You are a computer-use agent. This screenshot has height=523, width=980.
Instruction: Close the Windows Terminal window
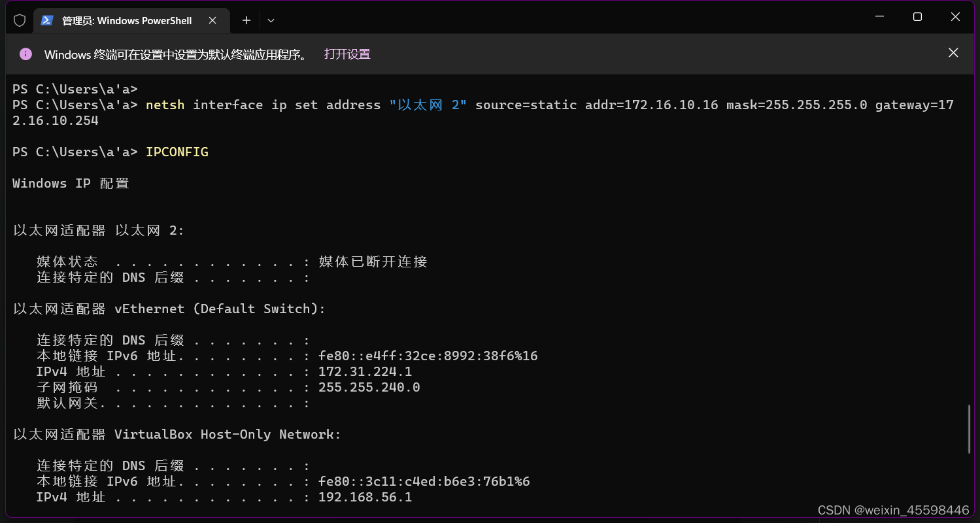[956, 17]
